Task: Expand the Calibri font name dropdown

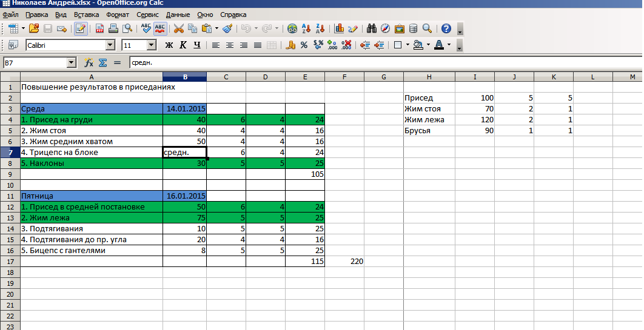Action: click(110, 45)
